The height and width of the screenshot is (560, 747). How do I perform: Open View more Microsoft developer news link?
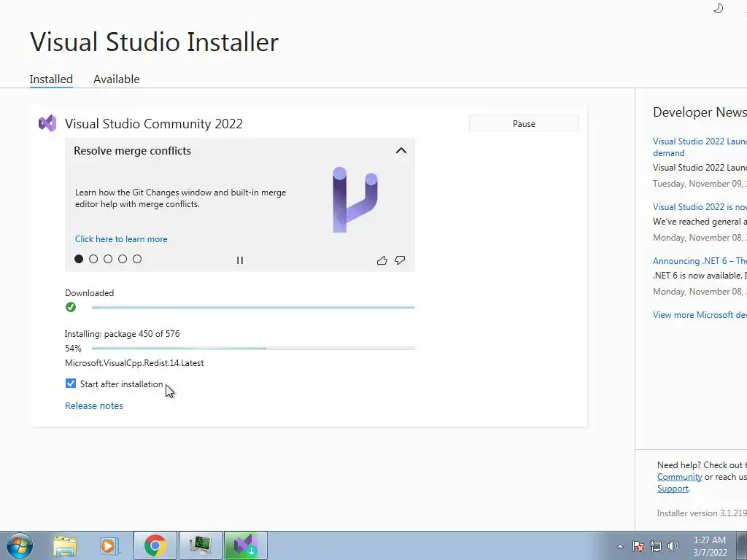700,315
